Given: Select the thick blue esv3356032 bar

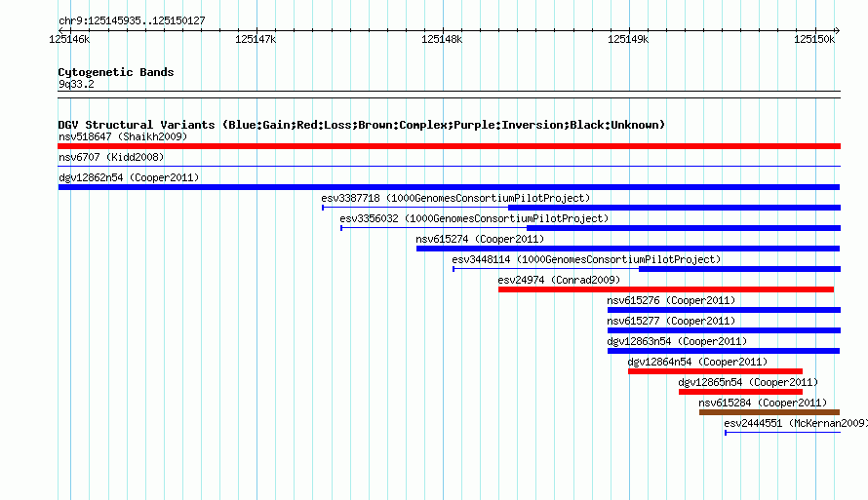Looking at the screenshot, I should tap(684, 228).
